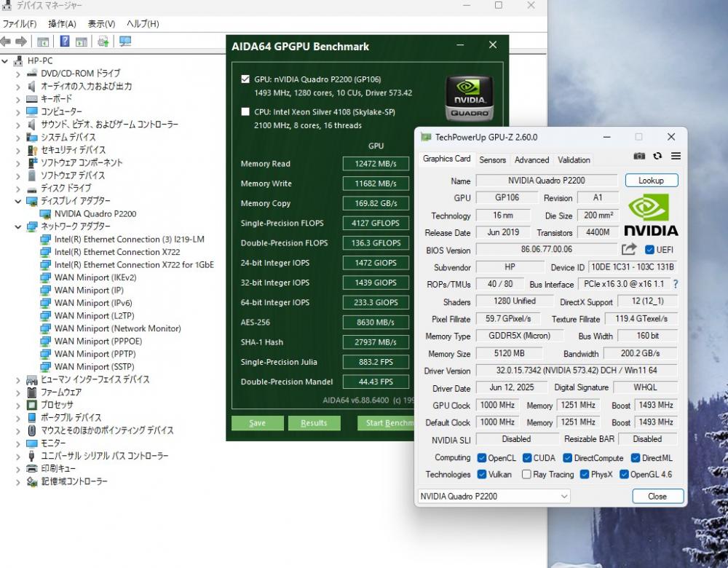The image size is (728, 568).
Task: Select WAN Miniport (PPPOE) adapter
Action: pyautogui.click(x=98, y=341)
